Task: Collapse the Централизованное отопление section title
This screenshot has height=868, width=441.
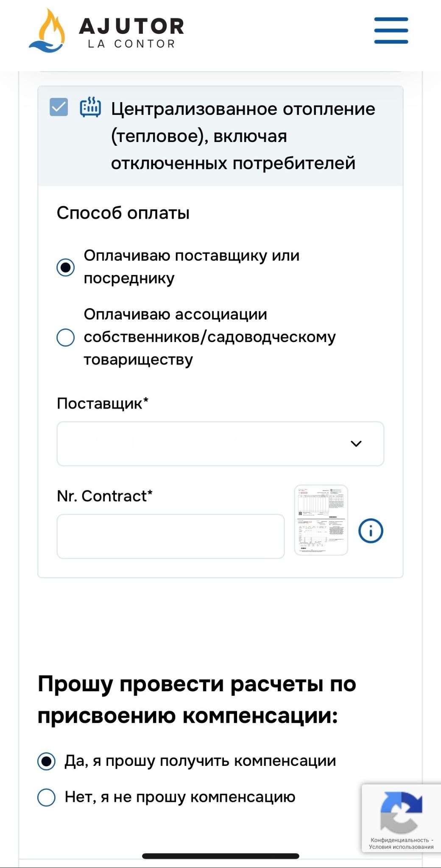Action: [x=243, y=136]
